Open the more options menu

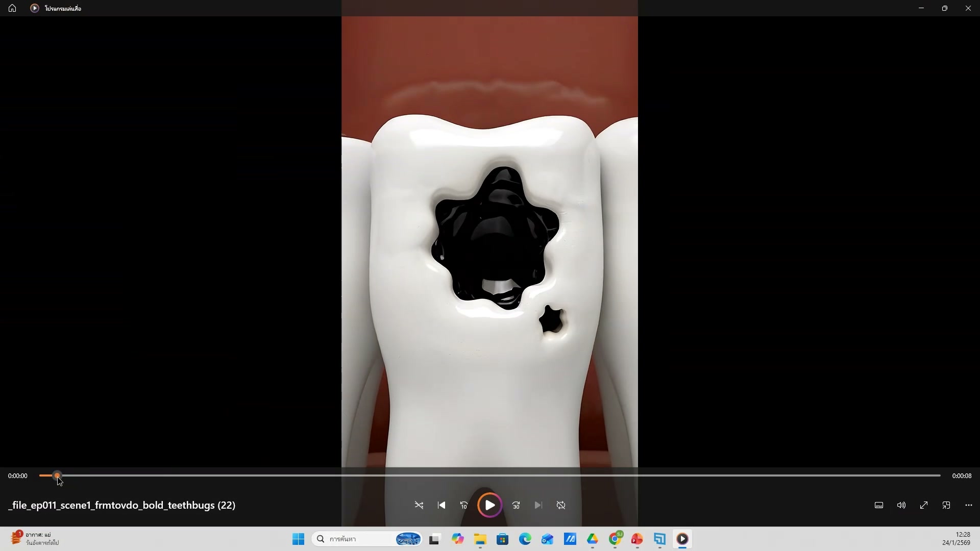[x=969, y=505]
